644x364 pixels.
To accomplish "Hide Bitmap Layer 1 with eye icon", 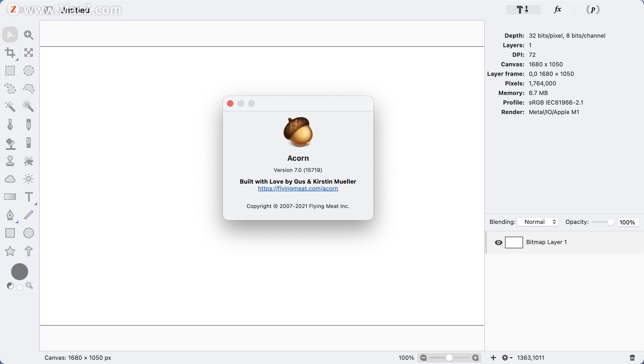I will [x=498, y=242].
